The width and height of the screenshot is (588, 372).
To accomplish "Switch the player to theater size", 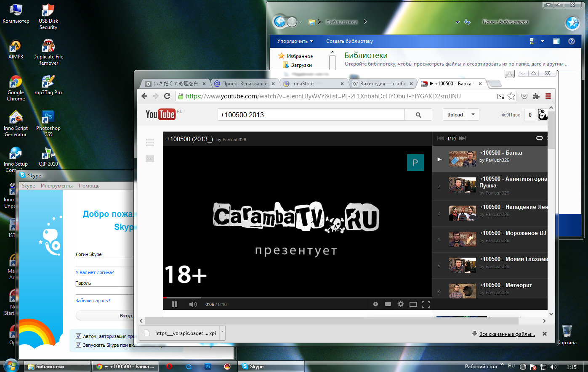I will click(x=413, y=304).
